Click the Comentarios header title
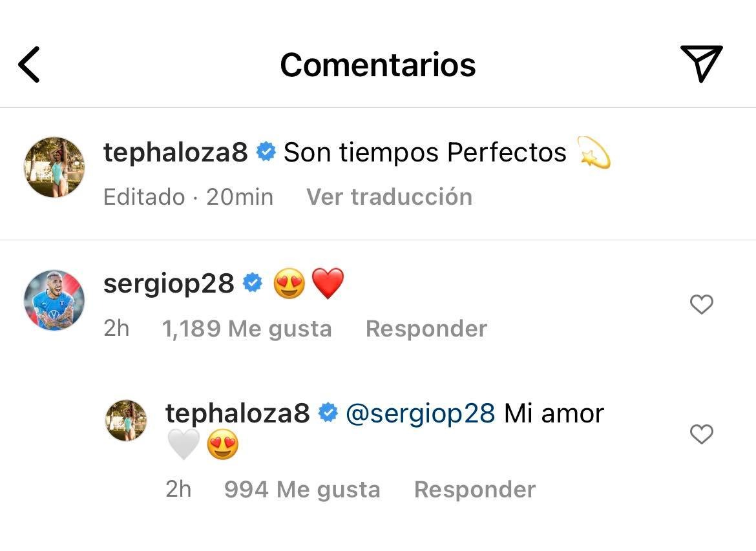Screen dimensions: 756x551 coord(378,65)
